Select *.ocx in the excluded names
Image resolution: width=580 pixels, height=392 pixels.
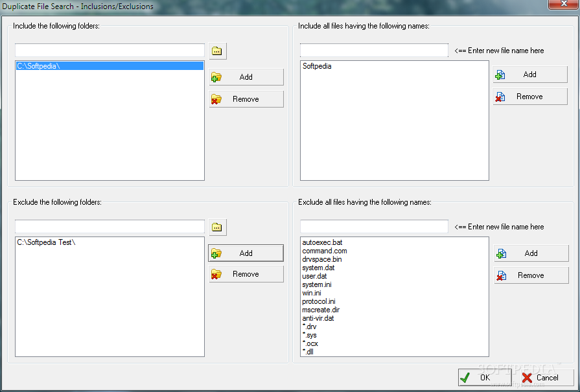(x=394, y=343)
